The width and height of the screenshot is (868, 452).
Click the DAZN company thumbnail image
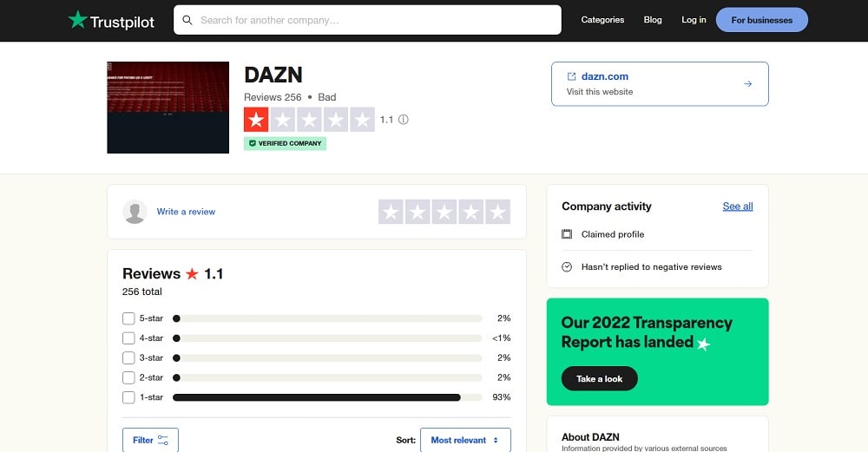point(168,108)
